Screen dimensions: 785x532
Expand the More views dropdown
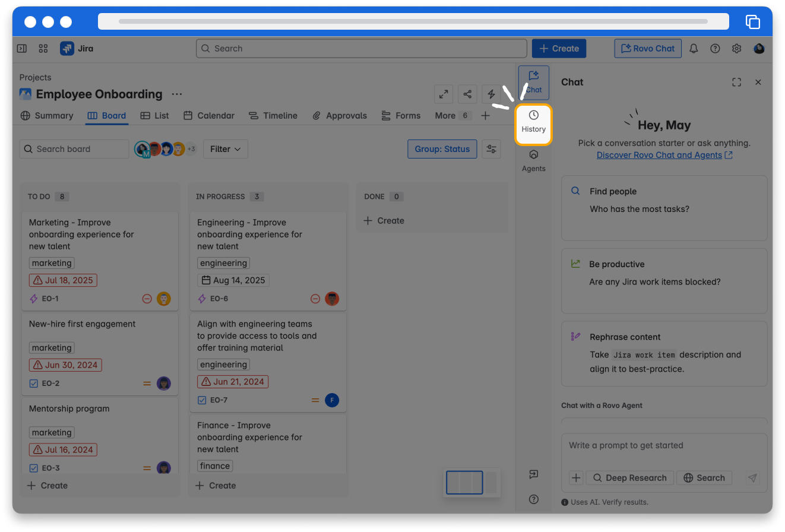[x=452, y=116]
